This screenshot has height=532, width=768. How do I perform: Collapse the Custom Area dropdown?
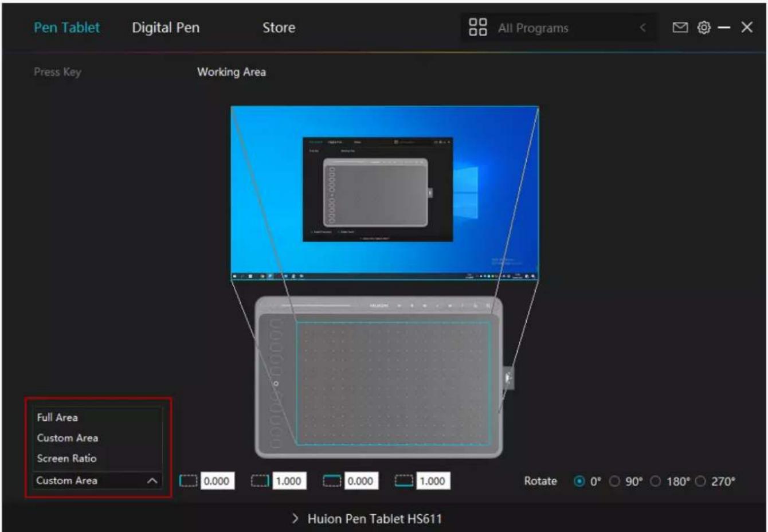[152, 480]
